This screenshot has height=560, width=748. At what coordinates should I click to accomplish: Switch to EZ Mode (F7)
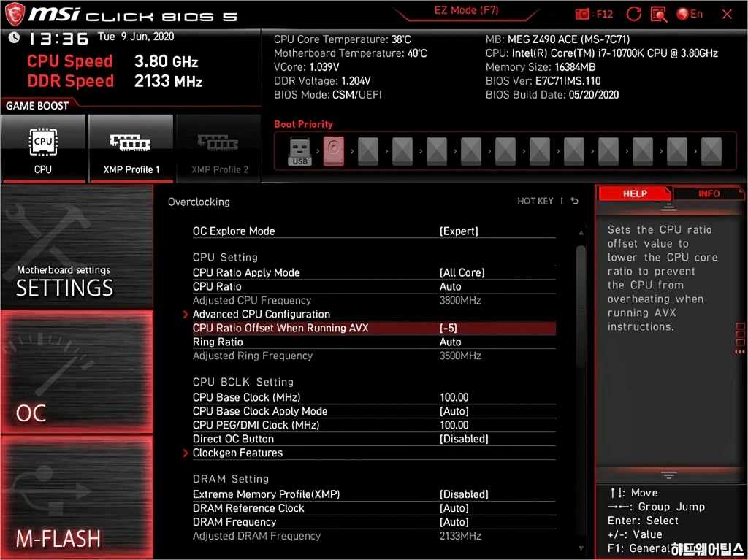(x=466, y=11)
